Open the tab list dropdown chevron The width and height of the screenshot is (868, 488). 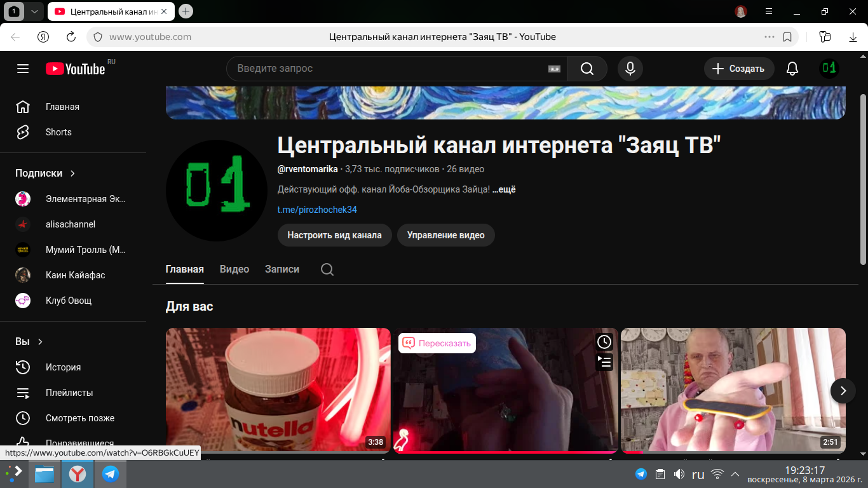(34, 11)
